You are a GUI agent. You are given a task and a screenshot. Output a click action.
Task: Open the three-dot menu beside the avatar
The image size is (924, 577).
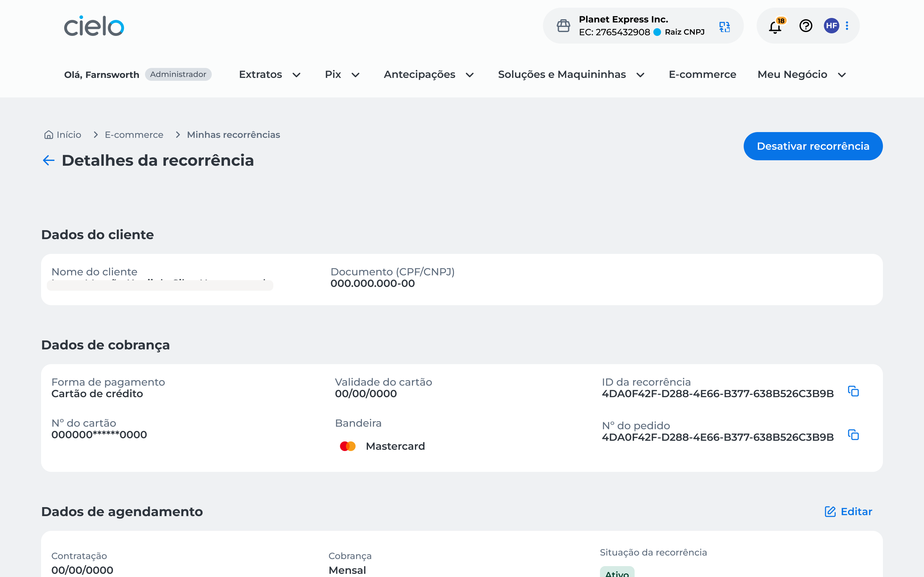click(848, 26)
